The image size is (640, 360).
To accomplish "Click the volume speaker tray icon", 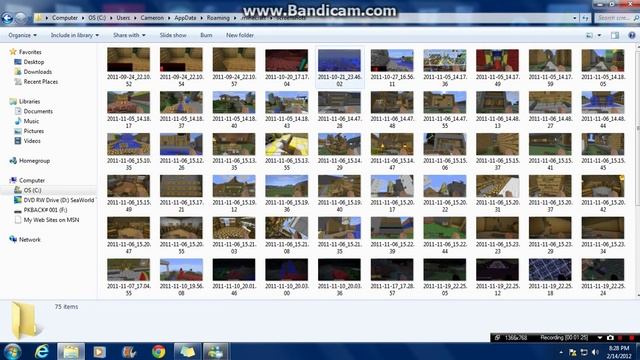I will pyautogui.click(x=595, y=352).
